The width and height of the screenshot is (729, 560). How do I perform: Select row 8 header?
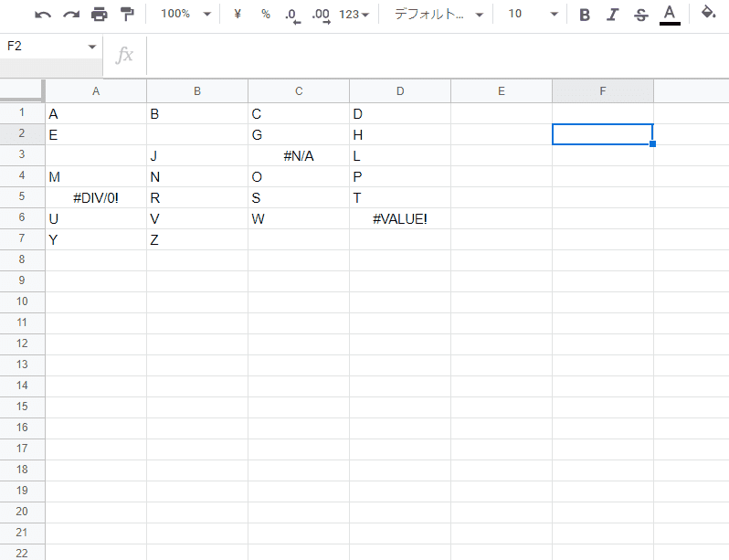(22, 260)
